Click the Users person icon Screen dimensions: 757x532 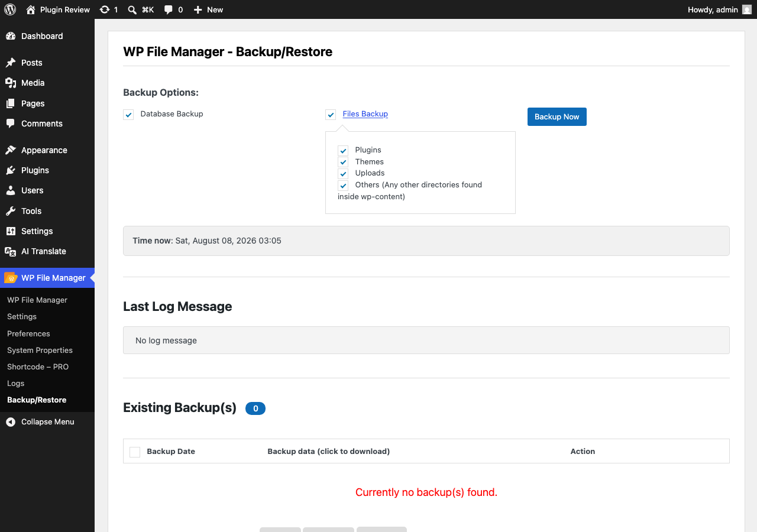(11, 190)
